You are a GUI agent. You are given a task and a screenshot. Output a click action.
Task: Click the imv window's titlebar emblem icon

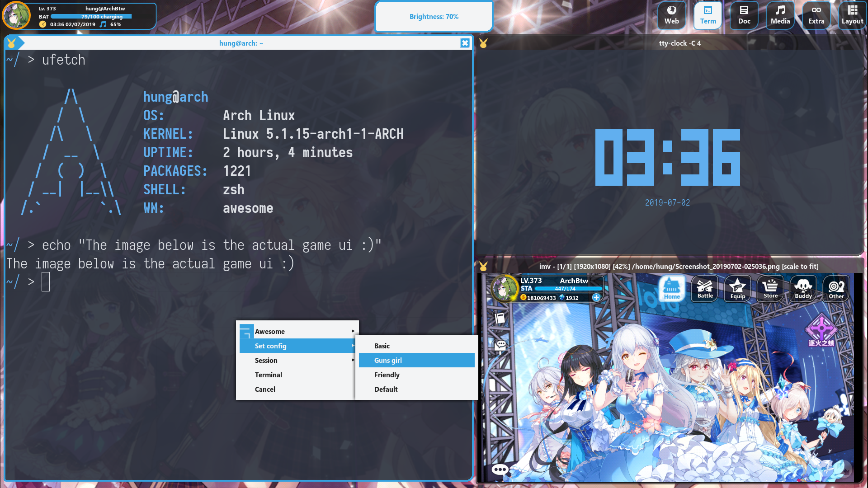coord(483,266)
